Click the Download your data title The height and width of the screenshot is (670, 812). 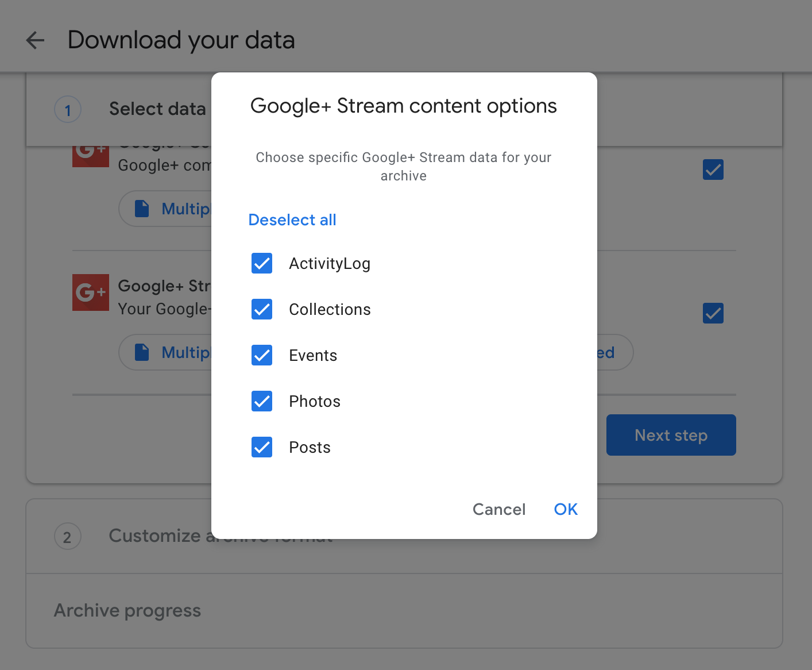(181, 40)
